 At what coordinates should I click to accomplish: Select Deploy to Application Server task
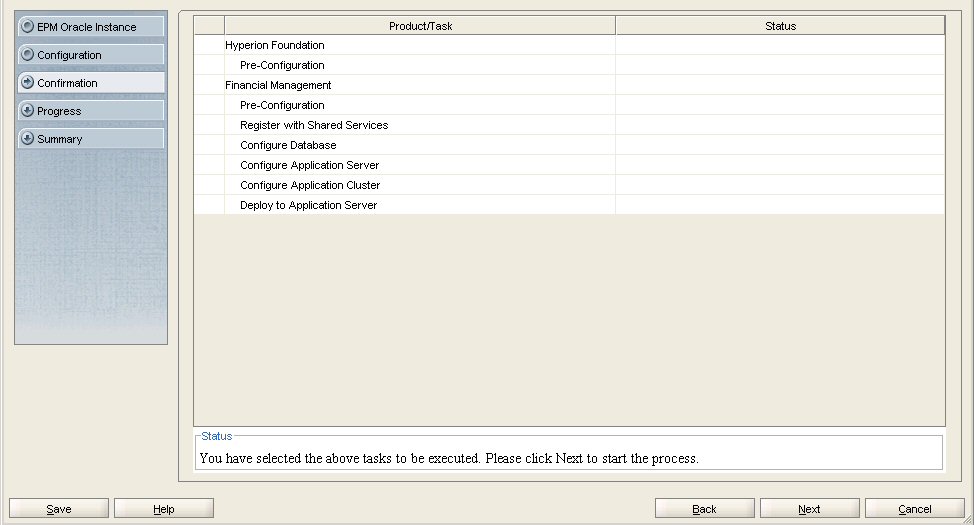click(x=569, y=205)
